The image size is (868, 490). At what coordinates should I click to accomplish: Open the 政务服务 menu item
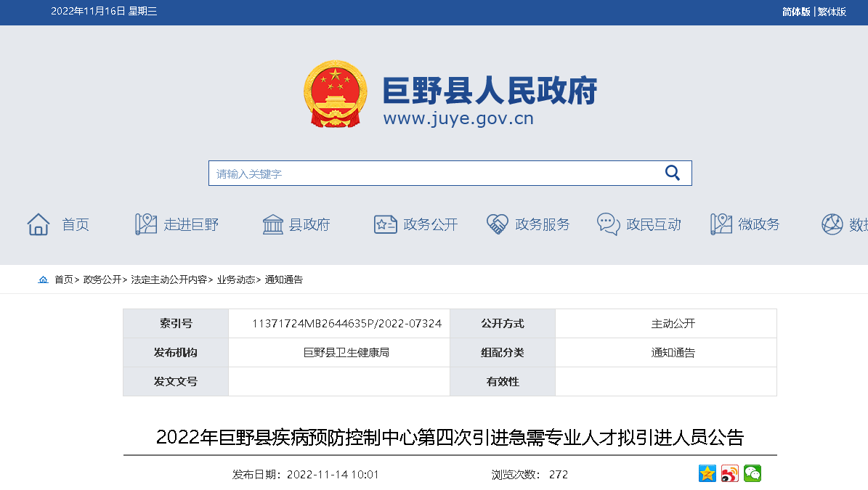point(543,224)
